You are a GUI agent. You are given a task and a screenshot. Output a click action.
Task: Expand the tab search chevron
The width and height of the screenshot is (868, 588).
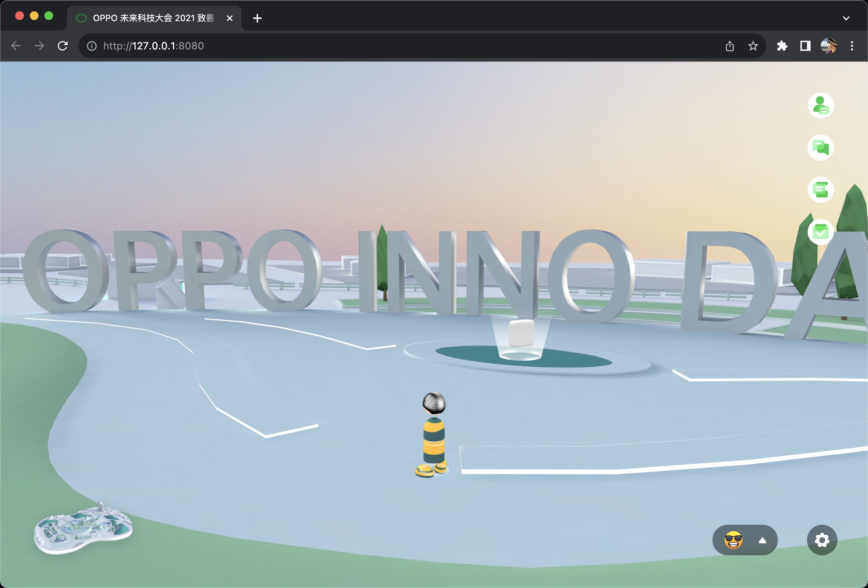coord(846,18)
